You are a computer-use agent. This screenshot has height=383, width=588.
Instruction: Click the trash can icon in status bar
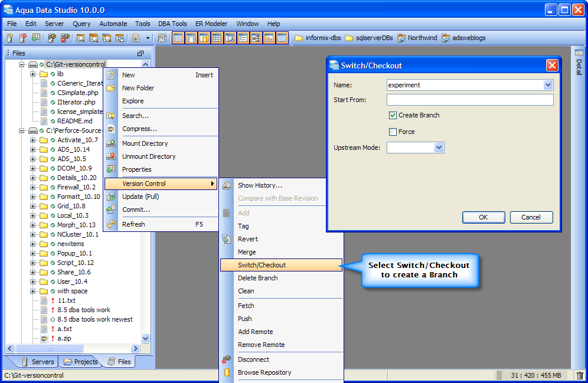pos(580,375)
